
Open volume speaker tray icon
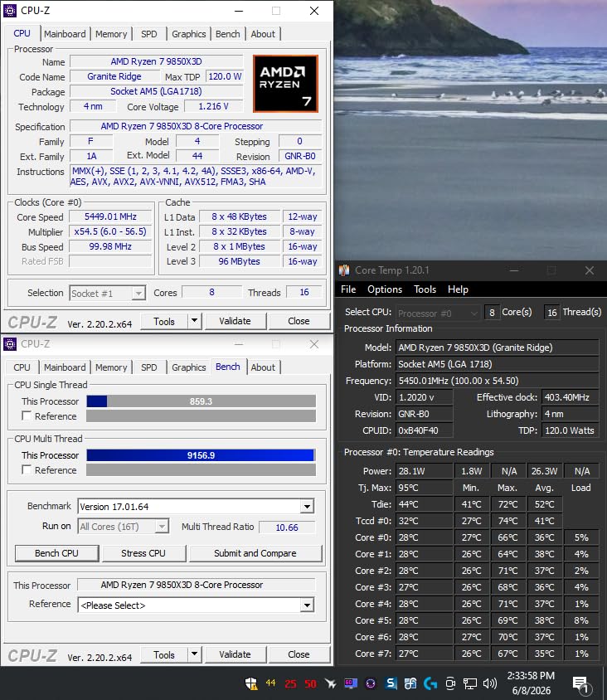(489, 683)
